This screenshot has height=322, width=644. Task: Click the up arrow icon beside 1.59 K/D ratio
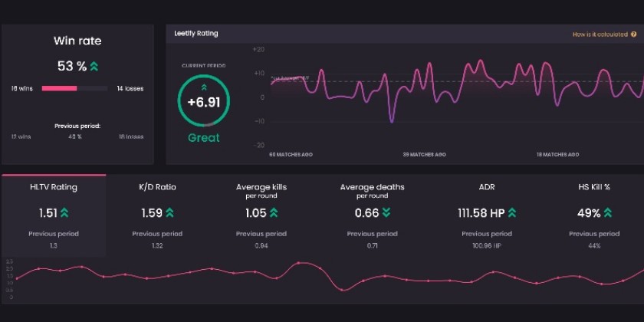point(169,212)
